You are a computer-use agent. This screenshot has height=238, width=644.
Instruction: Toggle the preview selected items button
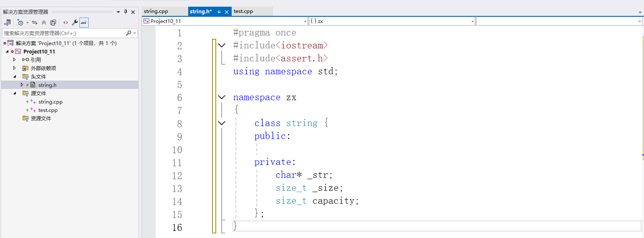[84, 23]
